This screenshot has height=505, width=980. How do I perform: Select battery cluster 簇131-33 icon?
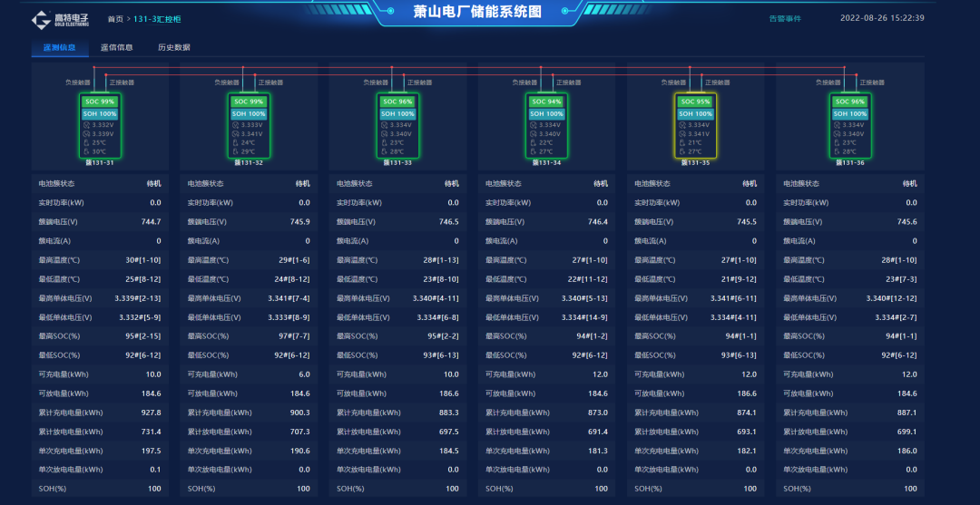pos(397,125)
